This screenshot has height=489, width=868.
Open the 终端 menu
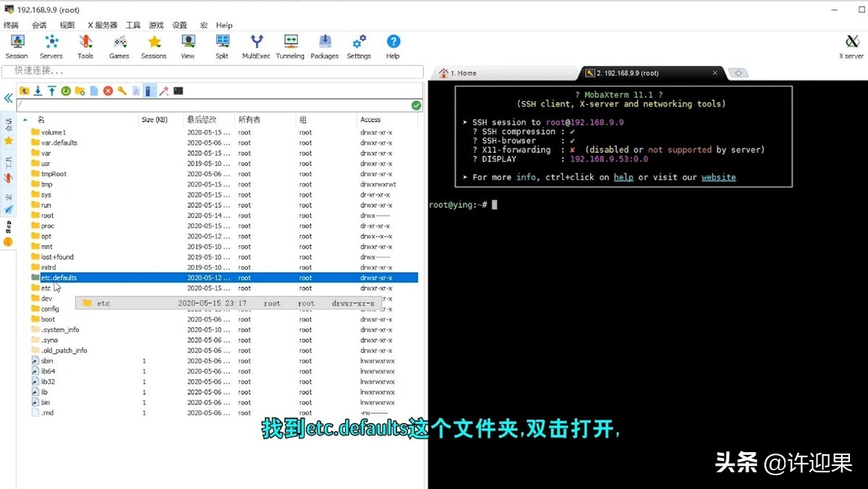pyautogui.click(x=11, y=25)
